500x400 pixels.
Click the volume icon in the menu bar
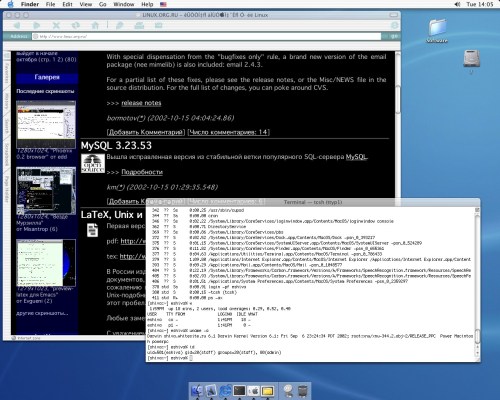tap(457, 4)
